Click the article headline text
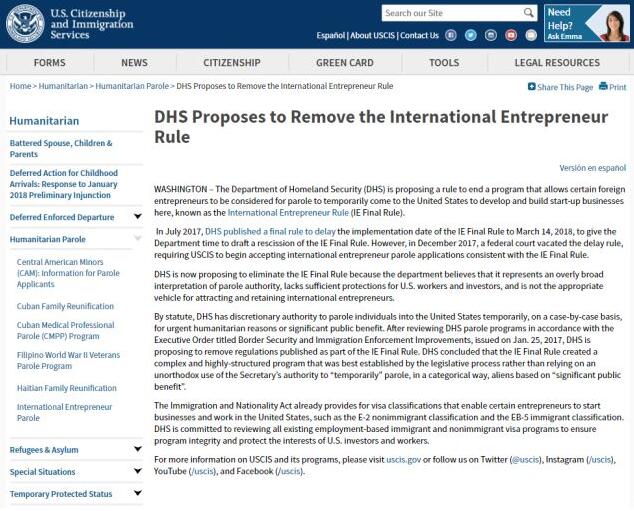 [381, 127]
